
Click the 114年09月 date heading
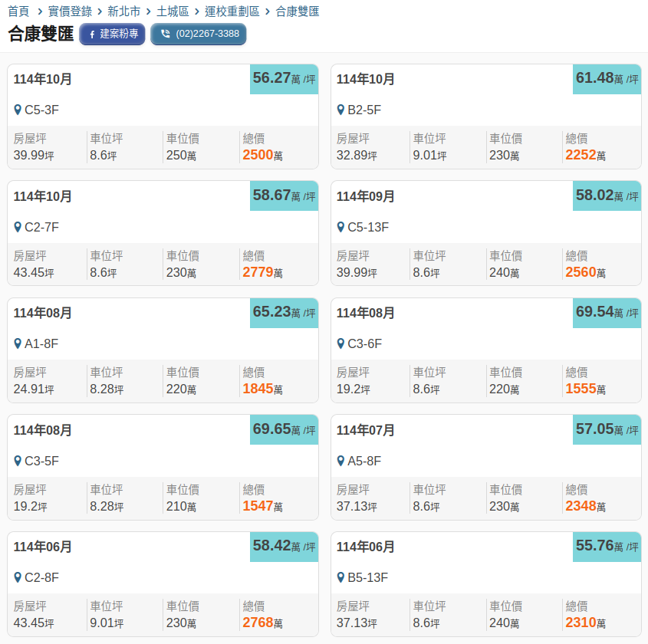tap(365, 196)
